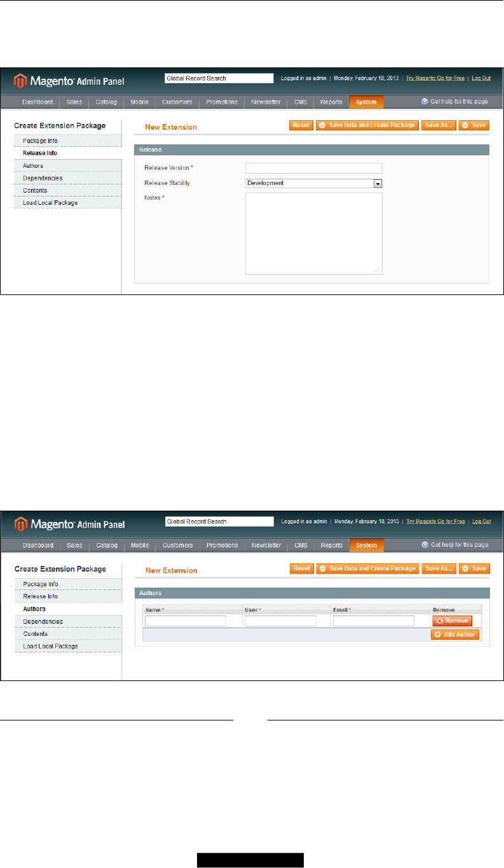
Task: Open Package Info tab on Release page
Action: point(68,141)
